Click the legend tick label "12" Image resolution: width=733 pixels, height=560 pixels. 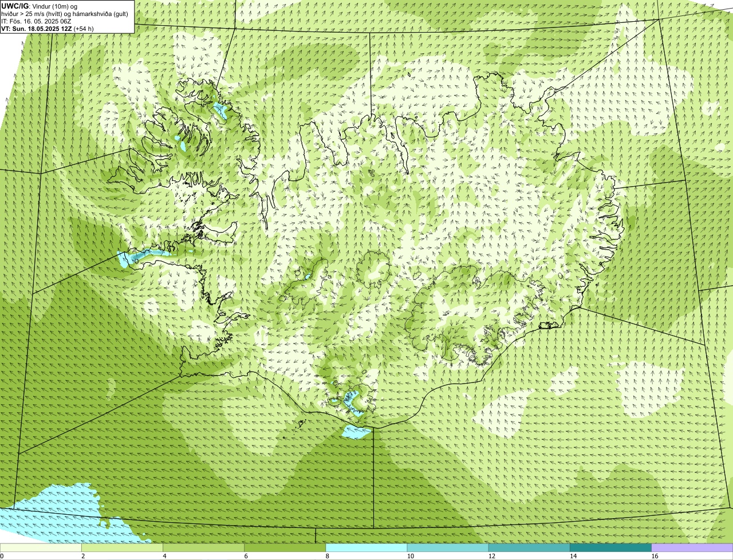[491, 556]
